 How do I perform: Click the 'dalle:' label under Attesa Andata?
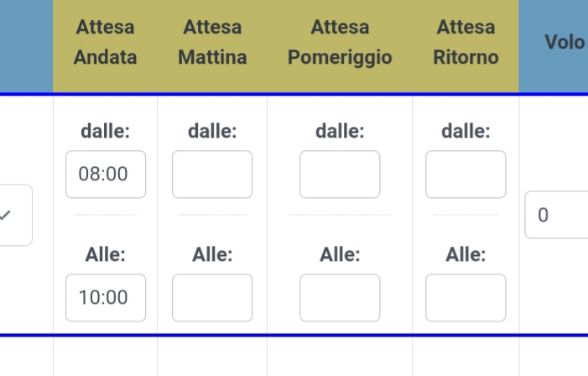point(106,131)
